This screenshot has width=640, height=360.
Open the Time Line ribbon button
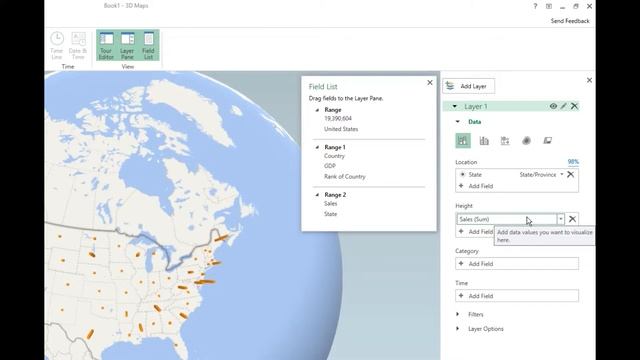point(57,46)
